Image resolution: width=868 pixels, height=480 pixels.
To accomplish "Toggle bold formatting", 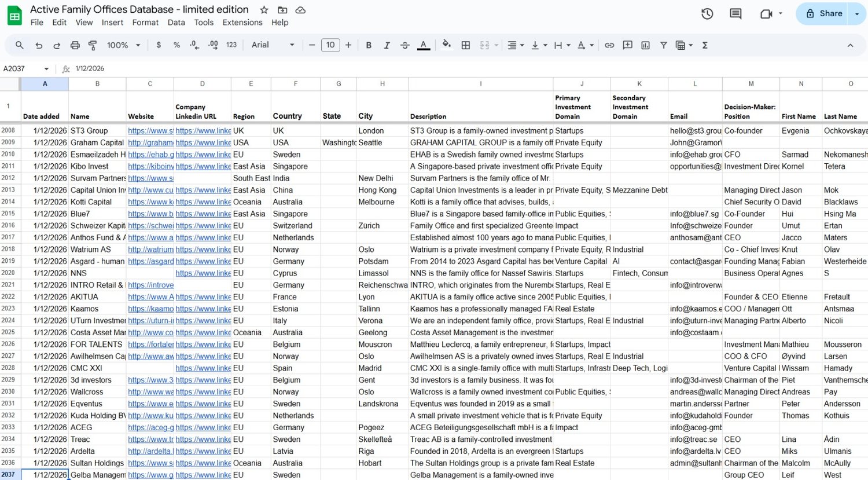I will [x=369, y=45].
